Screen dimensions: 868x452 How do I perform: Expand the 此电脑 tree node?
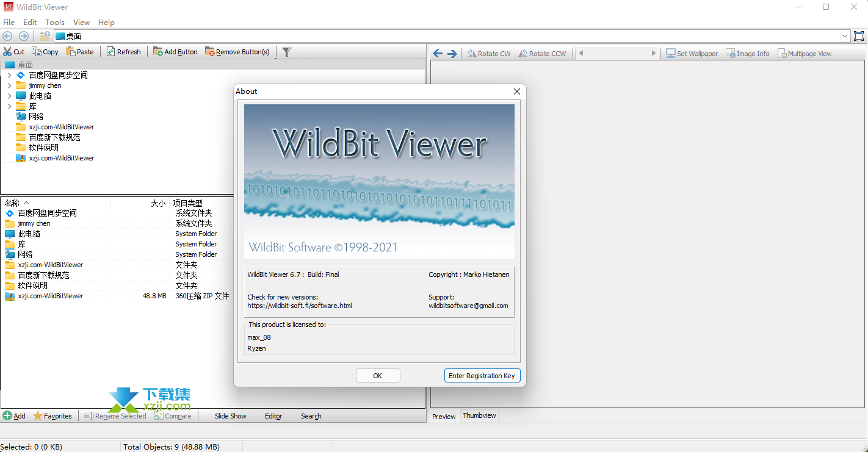pyautogui.click(x=9, y=96)
